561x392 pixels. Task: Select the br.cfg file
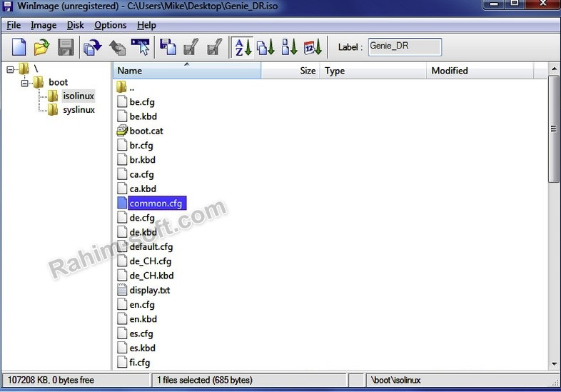click(x=141, y=146)
